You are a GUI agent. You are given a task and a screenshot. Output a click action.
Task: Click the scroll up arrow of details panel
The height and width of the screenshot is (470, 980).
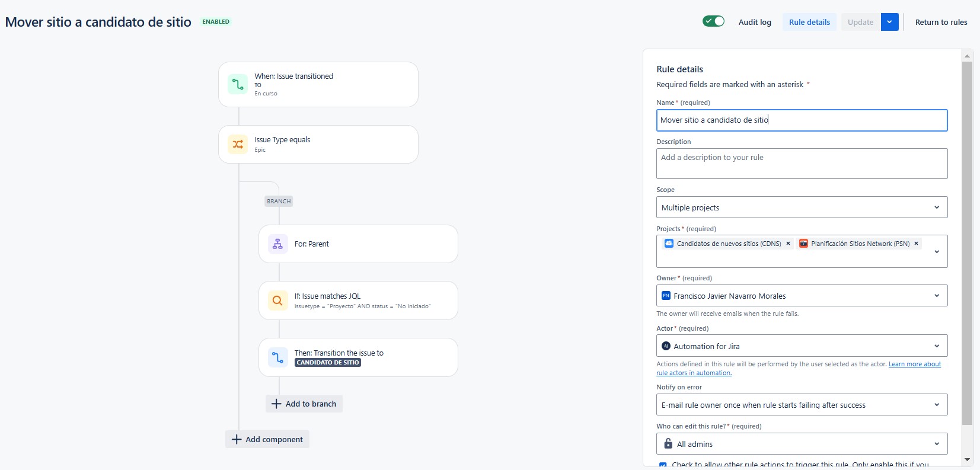point(967,56)
